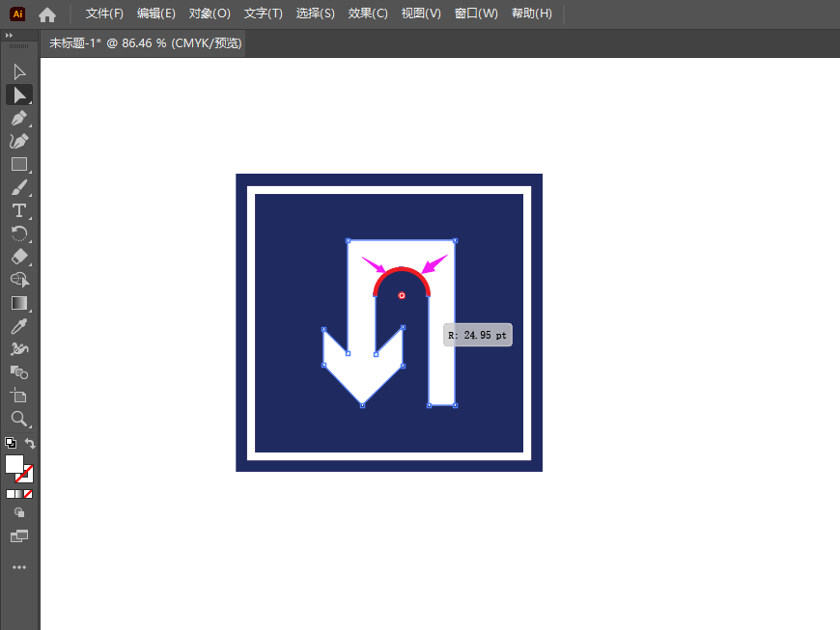Open the 选择(S) menu
This screenshot has height=630, width=840.
315,14
